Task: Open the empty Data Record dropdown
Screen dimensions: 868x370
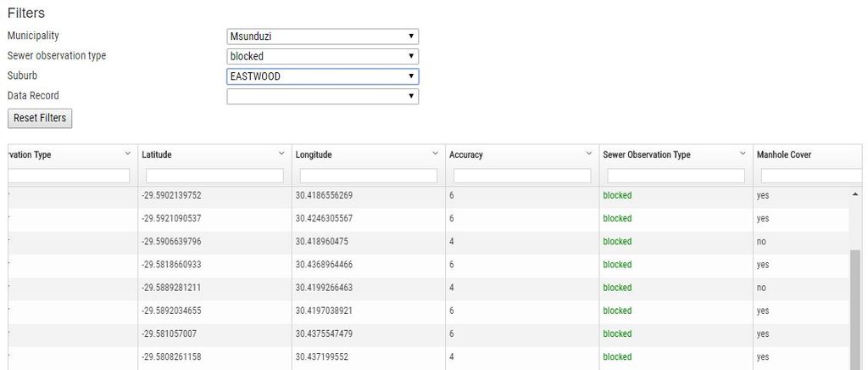Action: click(x=322, y=96)
